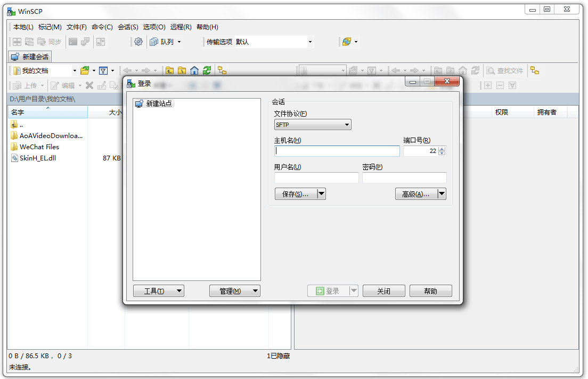Screen dimensions: 588x379
Task: Click the 保存 button in login dialog
Action: coord(295,193)
